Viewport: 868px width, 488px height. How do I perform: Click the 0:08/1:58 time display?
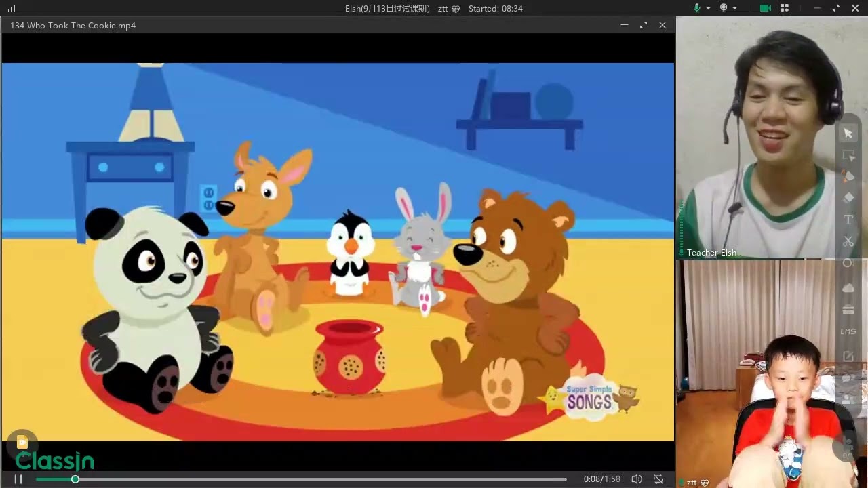coord(602,479)
